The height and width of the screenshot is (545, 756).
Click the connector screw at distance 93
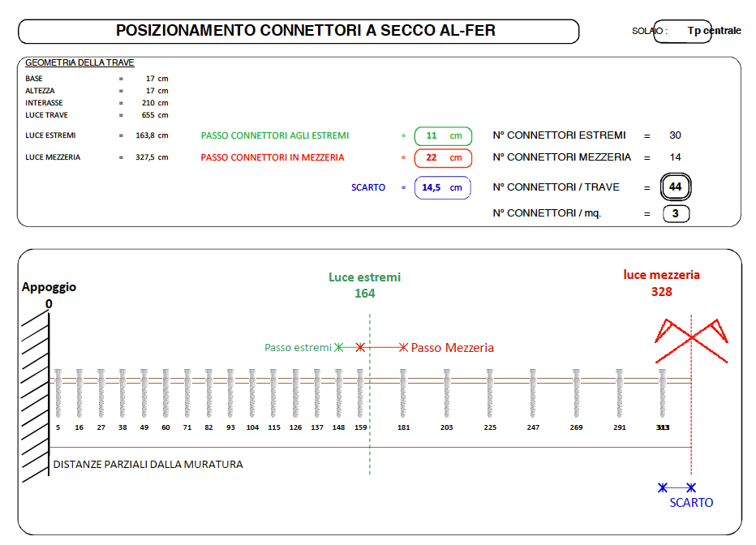230,393
